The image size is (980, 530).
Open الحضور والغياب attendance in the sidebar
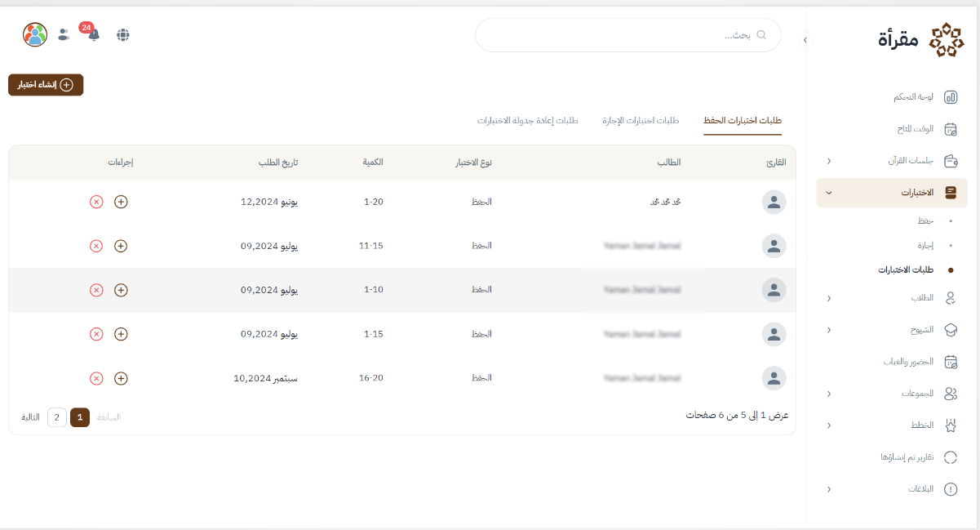click(911, 361)
